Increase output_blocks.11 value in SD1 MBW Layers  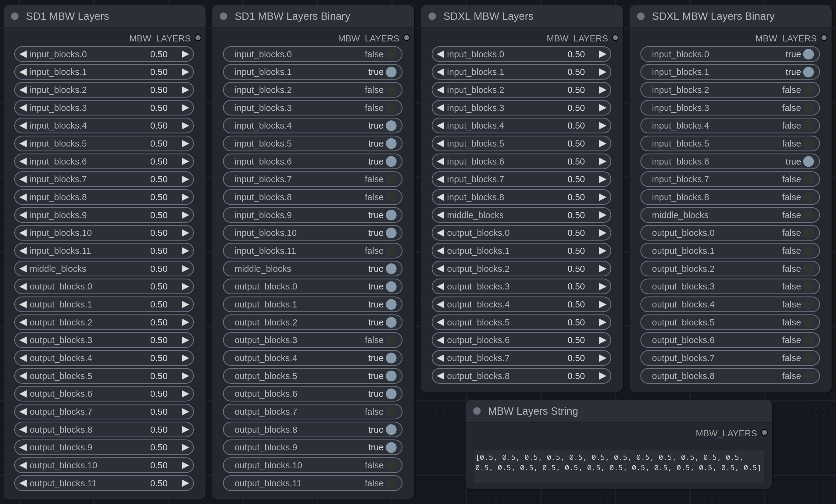(x=185, y=483)
